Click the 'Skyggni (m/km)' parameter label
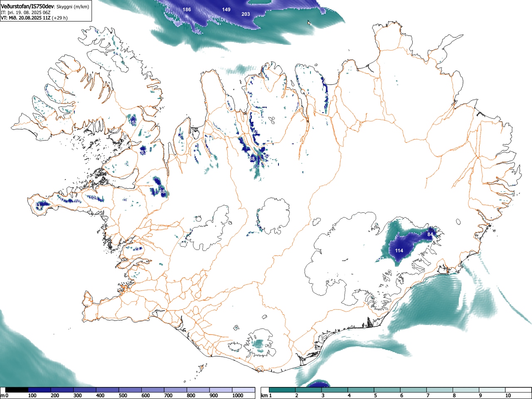 tap(72, 7)
